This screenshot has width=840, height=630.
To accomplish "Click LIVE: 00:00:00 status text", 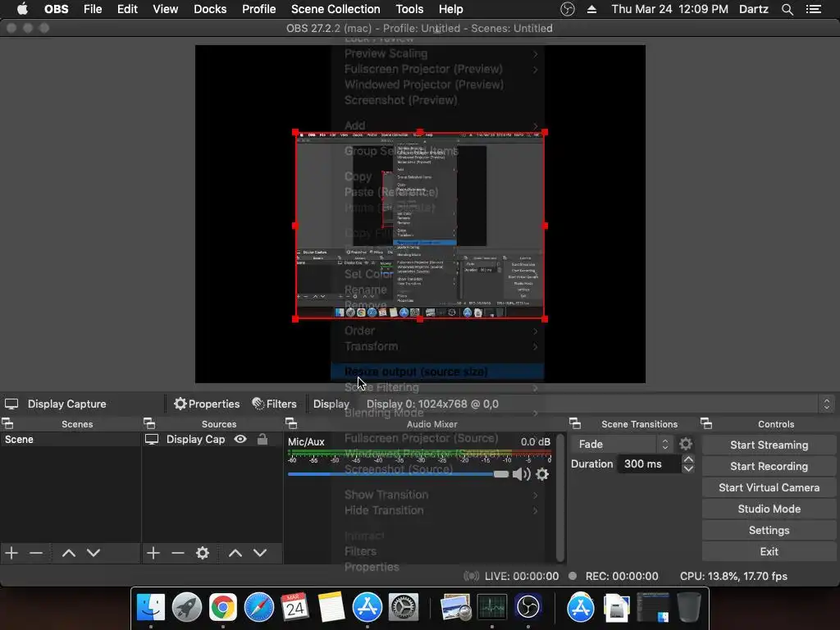I will coord(521,576).
